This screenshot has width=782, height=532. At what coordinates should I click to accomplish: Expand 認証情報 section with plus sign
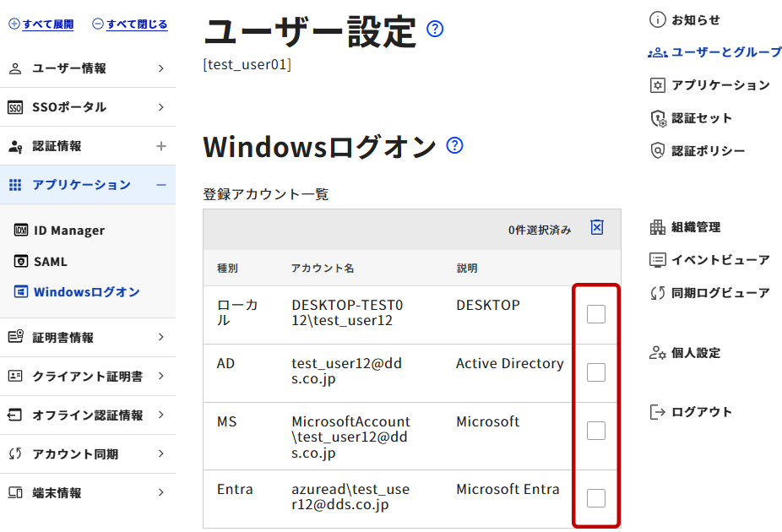coord(161,146)
